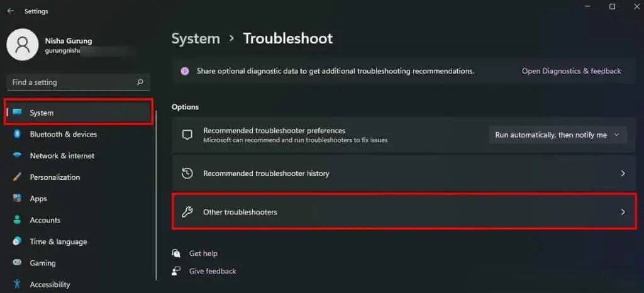Open Run automatically, then notify me dropdown
This screenshot has width=644, height=293.
(558, 135)
